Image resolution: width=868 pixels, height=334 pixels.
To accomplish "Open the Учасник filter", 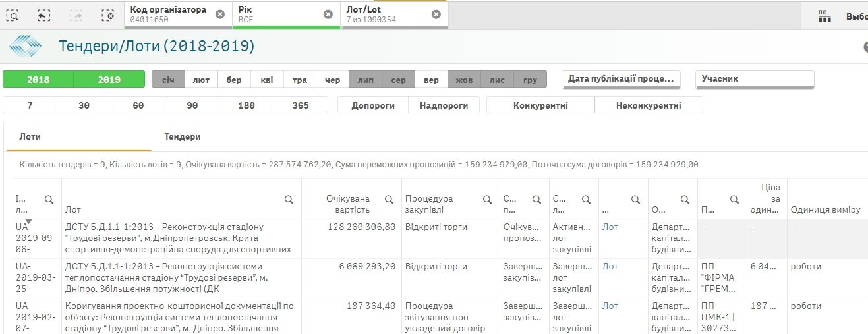I will coord(755,79).
